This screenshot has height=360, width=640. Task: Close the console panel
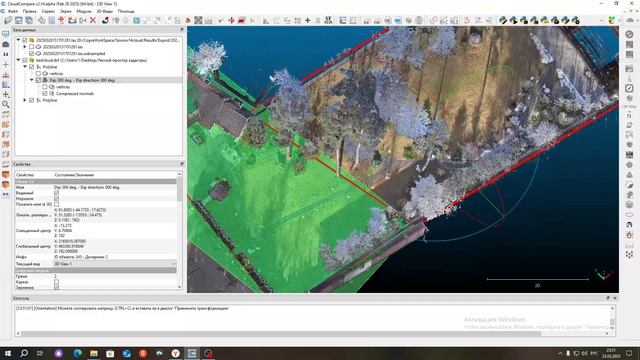615,298
